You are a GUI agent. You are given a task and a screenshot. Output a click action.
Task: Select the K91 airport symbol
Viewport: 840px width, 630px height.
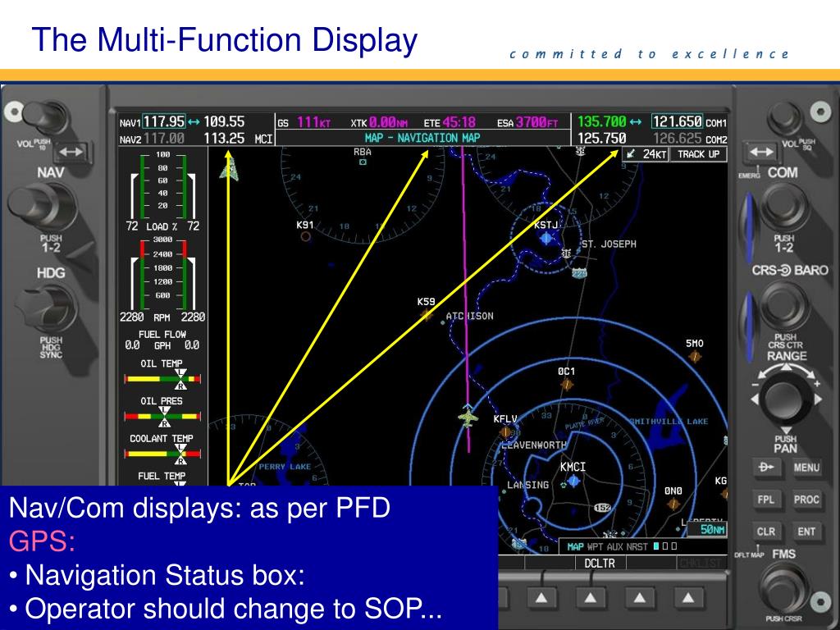click(x=305, y=237)
